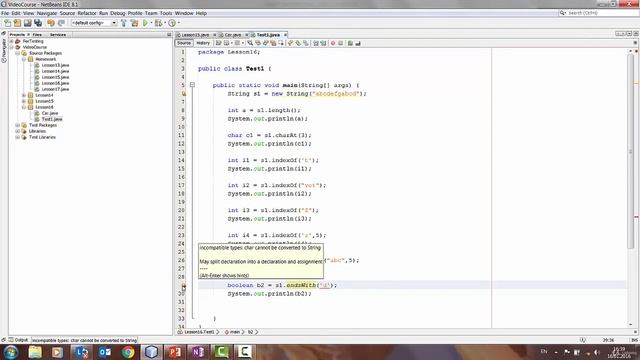Click the Uncomment icon in editor toolbar
Image resolution: width=640 pixels, height=360 pixels.
tap(358, 43)
